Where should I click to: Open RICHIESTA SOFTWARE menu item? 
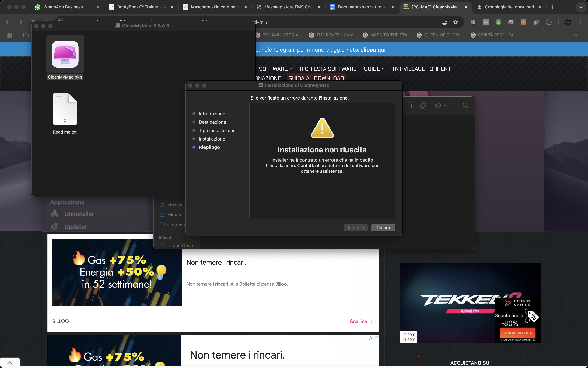[x=328, y=69]
